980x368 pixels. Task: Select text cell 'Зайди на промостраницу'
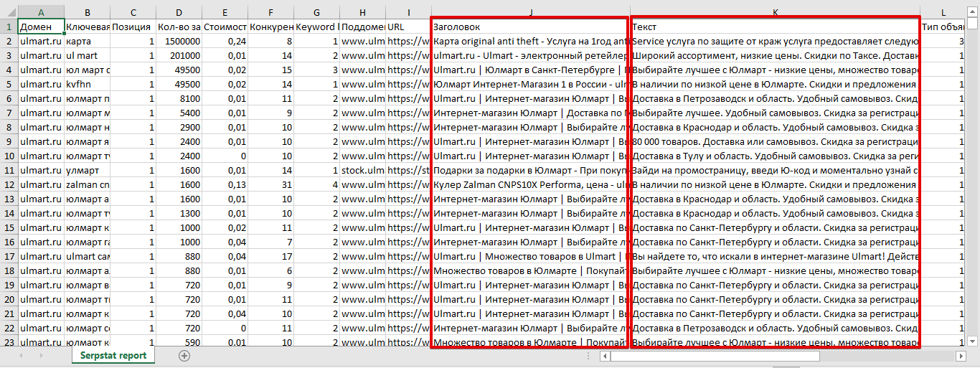point(775,170)
